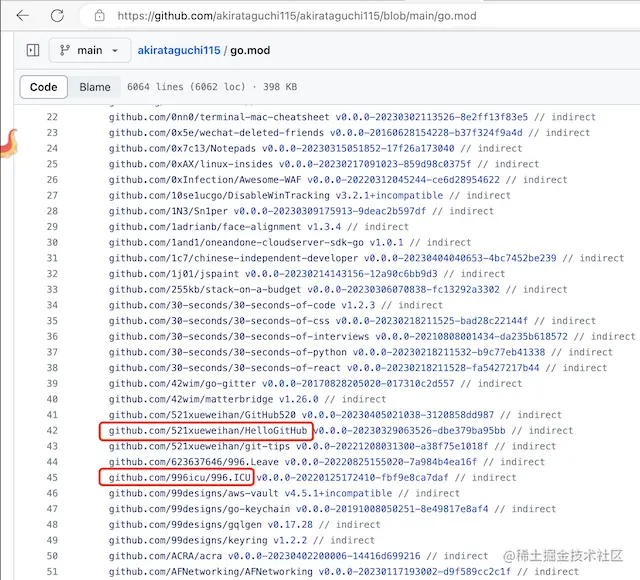Select line number 49
Screen dimensions: 640x580
[52, 540]
